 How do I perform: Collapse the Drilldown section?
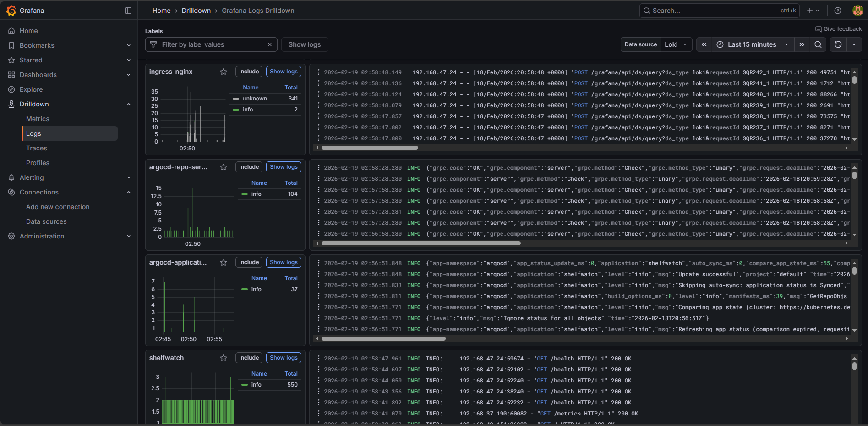click(x=129, y=104)
